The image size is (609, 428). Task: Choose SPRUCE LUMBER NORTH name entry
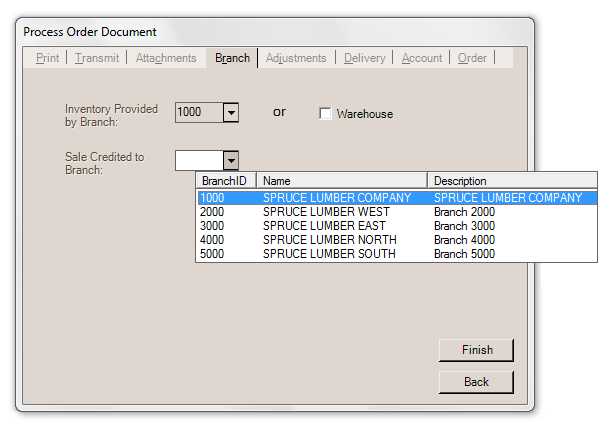[330, 240]
